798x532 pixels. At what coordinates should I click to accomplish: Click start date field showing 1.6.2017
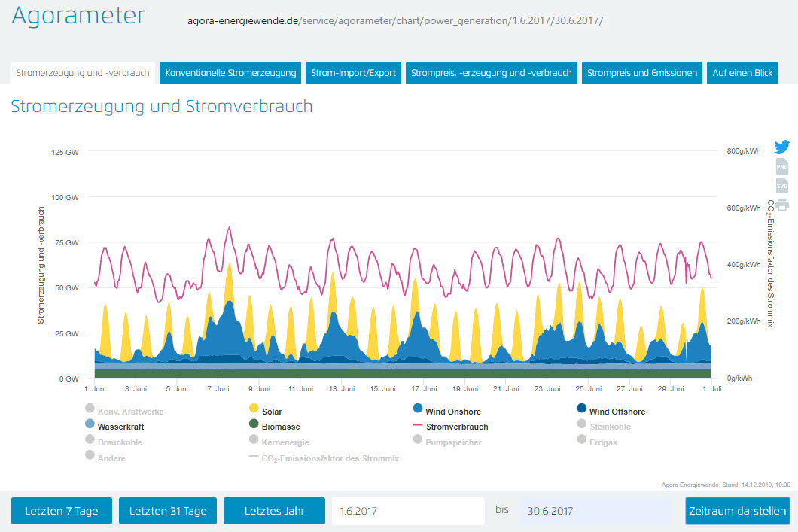pos(407,511)
